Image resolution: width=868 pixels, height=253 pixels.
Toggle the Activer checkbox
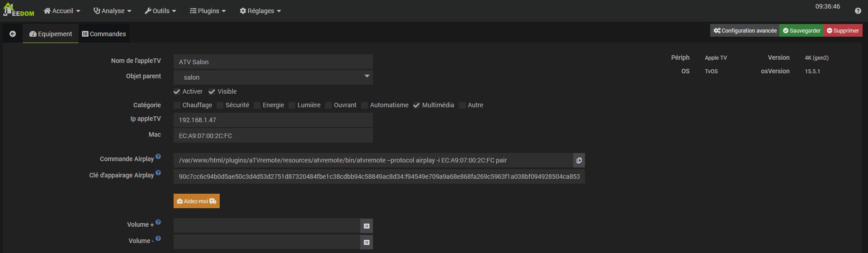click(177, 92)
